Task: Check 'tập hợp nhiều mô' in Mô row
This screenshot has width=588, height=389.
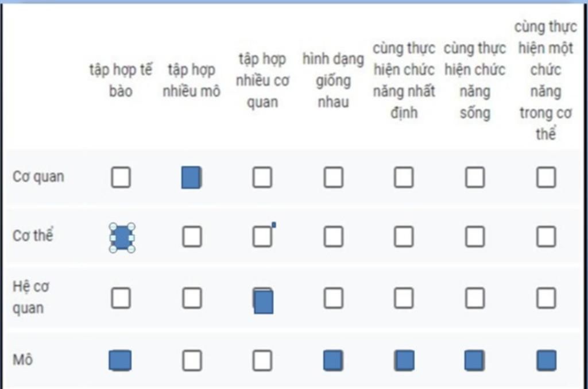Action: (x=192, y=361)
